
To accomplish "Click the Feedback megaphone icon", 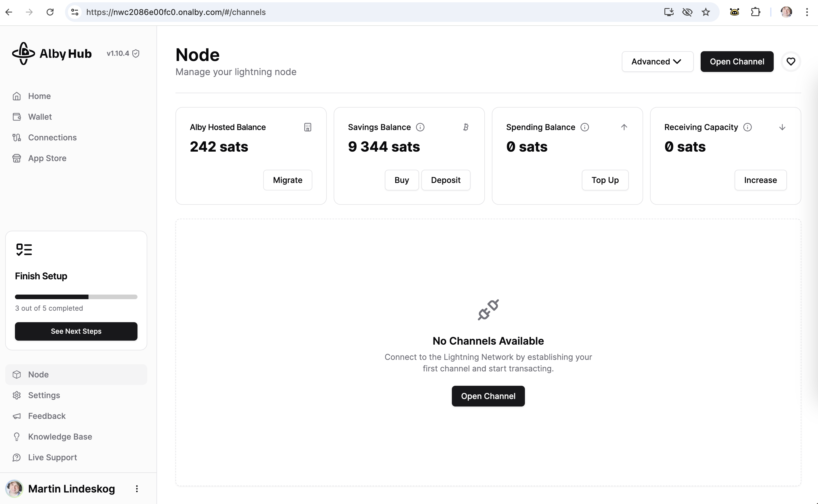I will coord(17,416).
